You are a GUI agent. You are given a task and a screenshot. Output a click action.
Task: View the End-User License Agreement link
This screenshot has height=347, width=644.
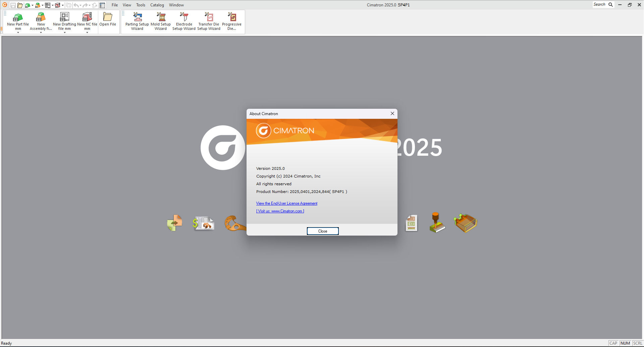pos(287,203)
